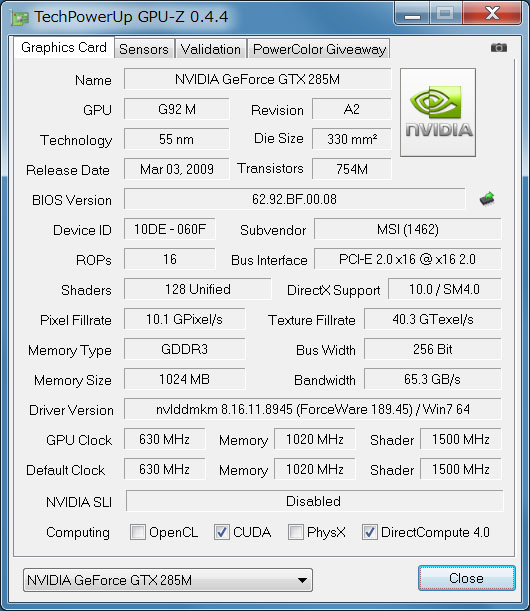Click Pixel Fillrate value 10.1 GPixel/s
The image size is (530, 611).
pos(185,319)
